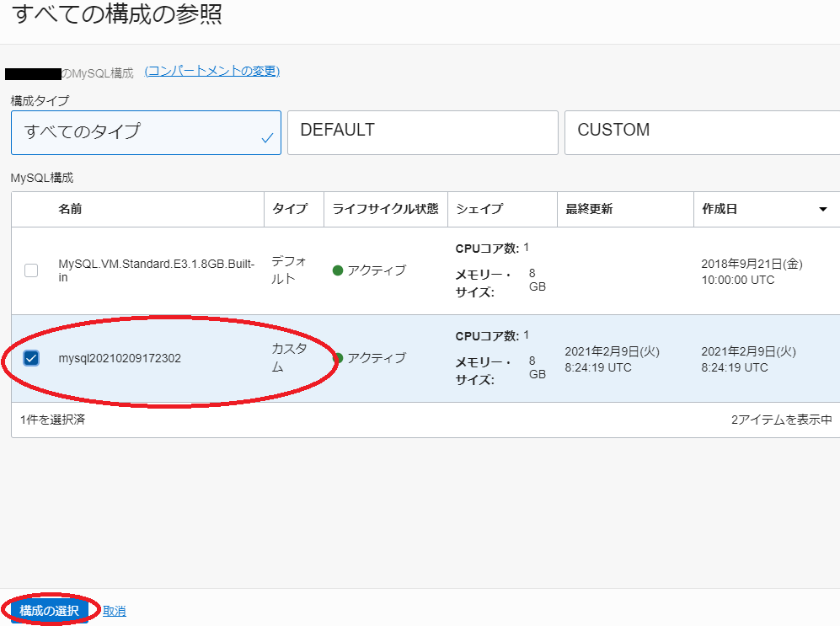Click the デフォルト type cell
This screenshot has height=626, width=840.
pos(289,270)
